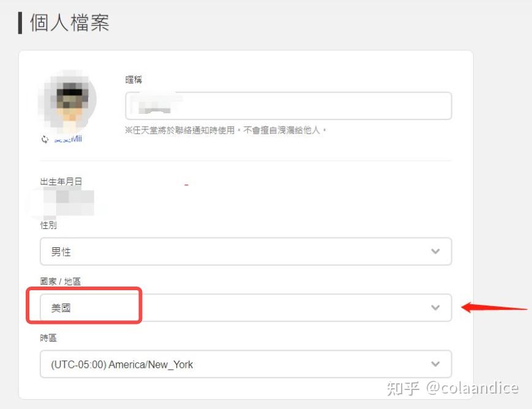Click the 出生年月日 label
The height and width of the screenshot is (409, 532).
tap(61, 182)
